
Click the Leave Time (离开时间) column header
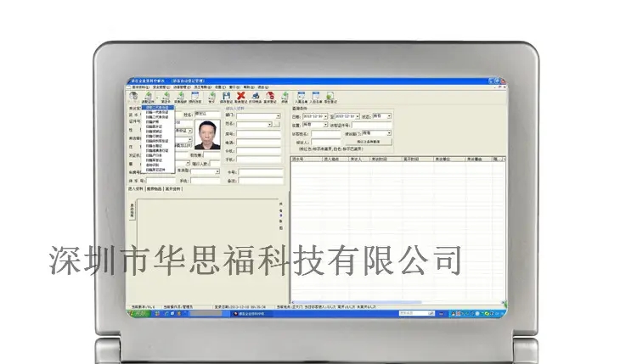pos(418,159)
